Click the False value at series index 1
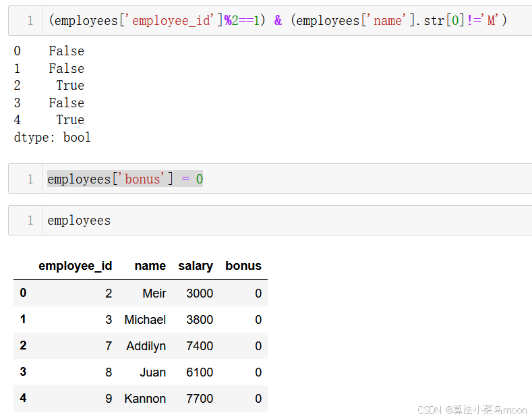Screen dimensions: 532x419 [x=67, y=68]
